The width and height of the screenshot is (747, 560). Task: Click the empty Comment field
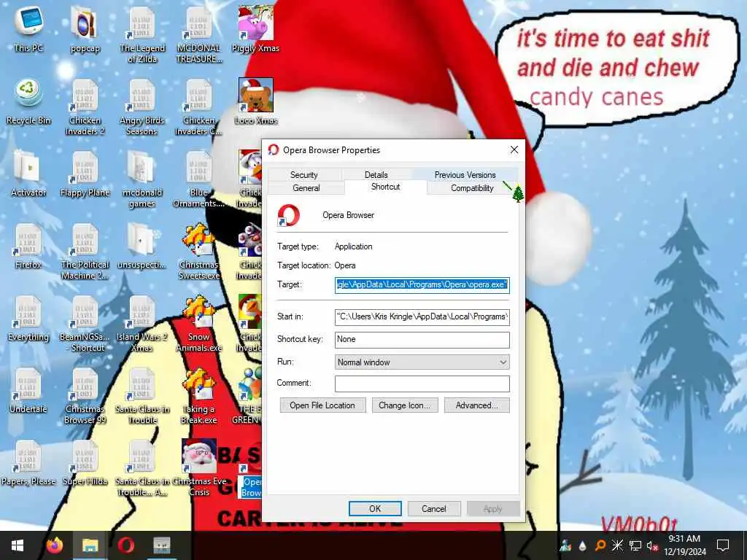click(422, 384)
